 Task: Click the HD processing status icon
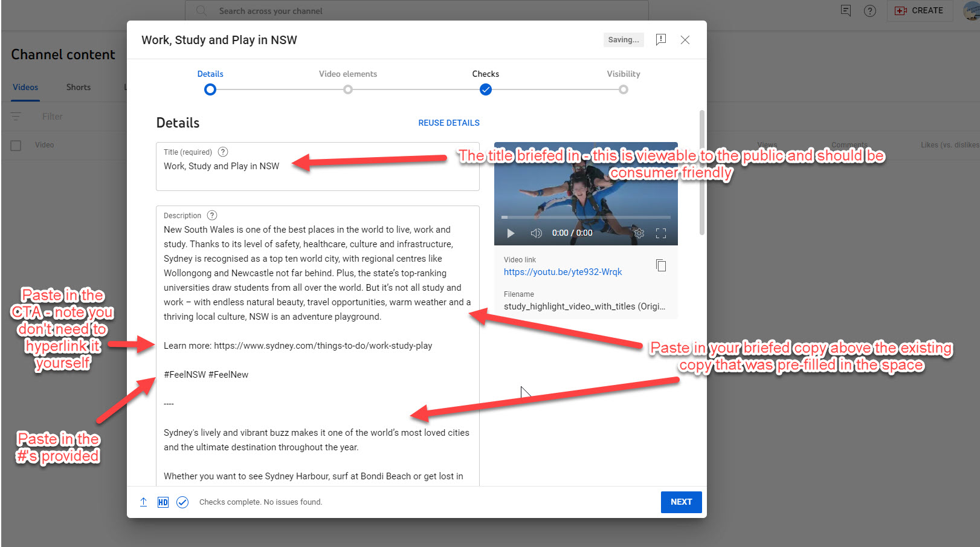(x=163, y=502)
